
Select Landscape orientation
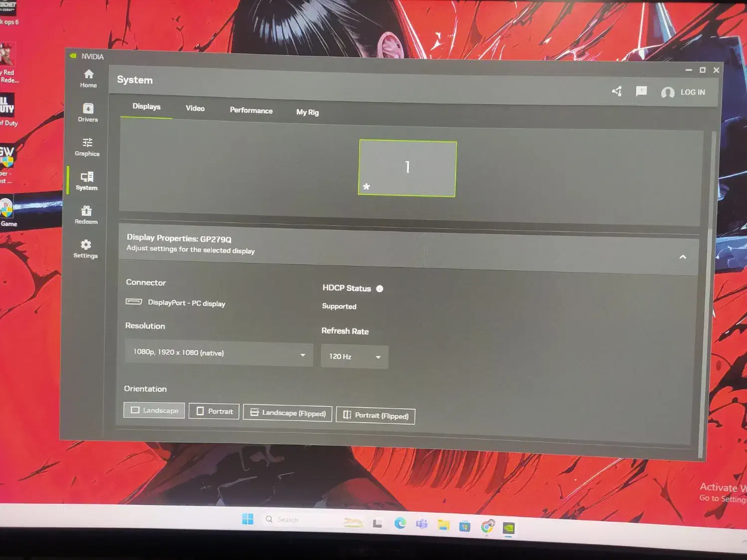pyautogui.click(x=154, y=410)
